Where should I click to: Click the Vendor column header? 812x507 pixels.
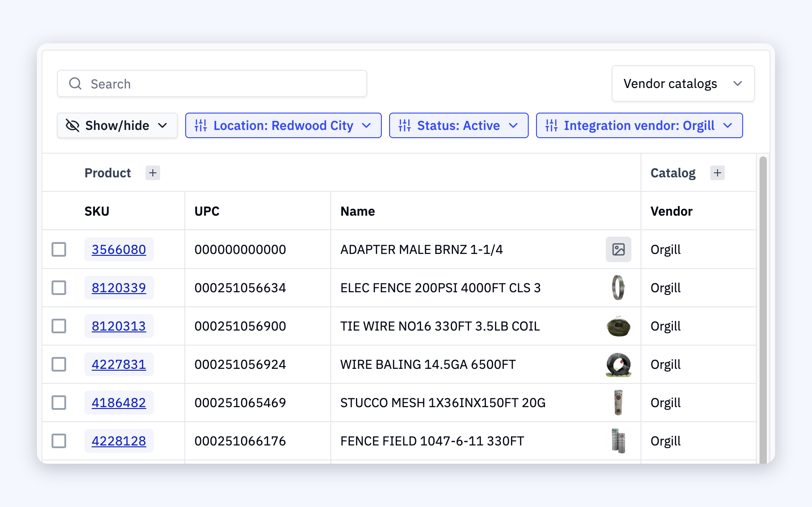671,211
